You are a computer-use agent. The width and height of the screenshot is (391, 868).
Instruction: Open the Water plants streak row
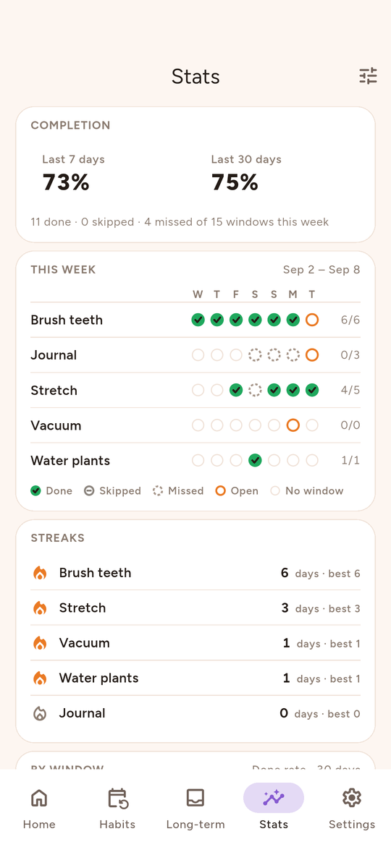point(195,678)
